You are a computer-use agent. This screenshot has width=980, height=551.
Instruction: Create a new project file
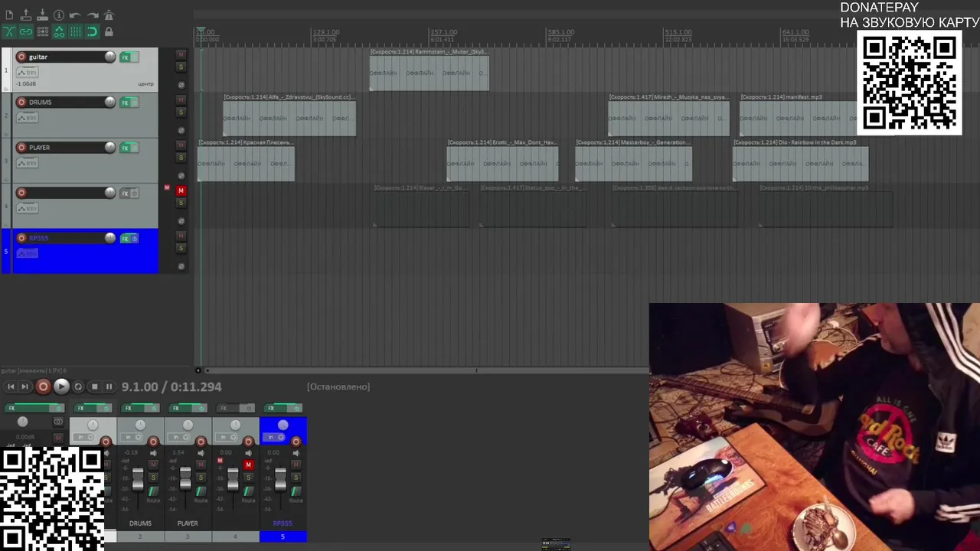[9, 15]
